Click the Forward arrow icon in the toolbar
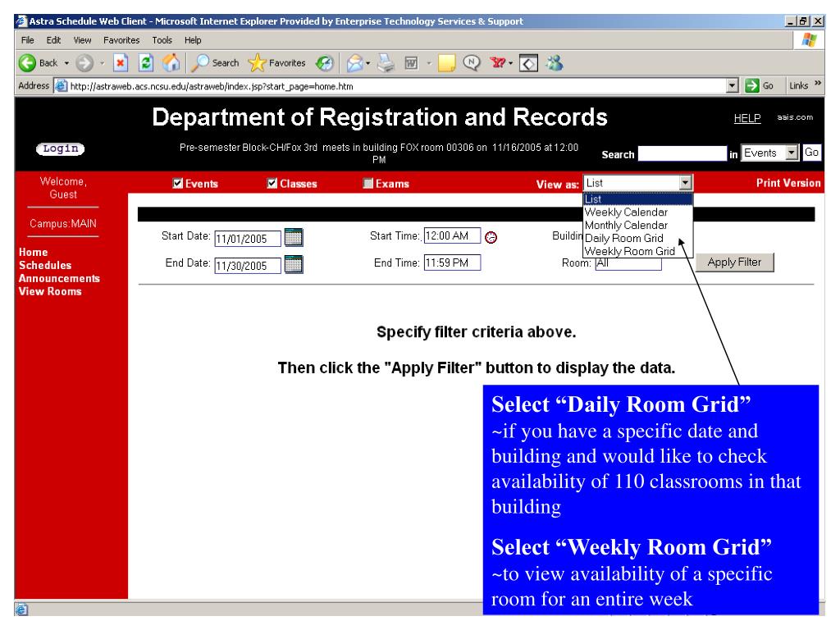The height and width of the screenshot is (630, 840). [84, 63]
